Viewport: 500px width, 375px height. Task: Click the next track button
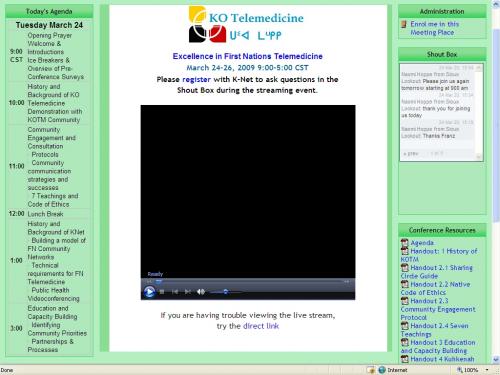click(x=188, y=292)
